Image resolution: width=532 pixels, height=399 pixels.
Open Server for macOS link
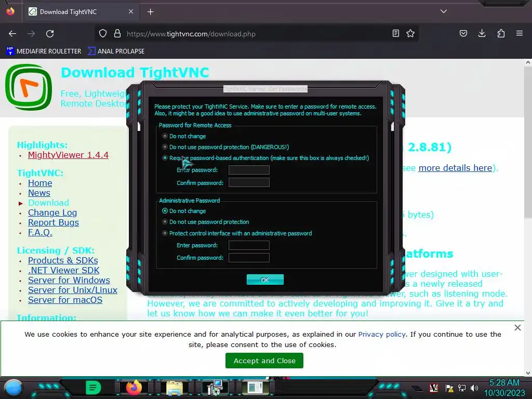[65, 300]
